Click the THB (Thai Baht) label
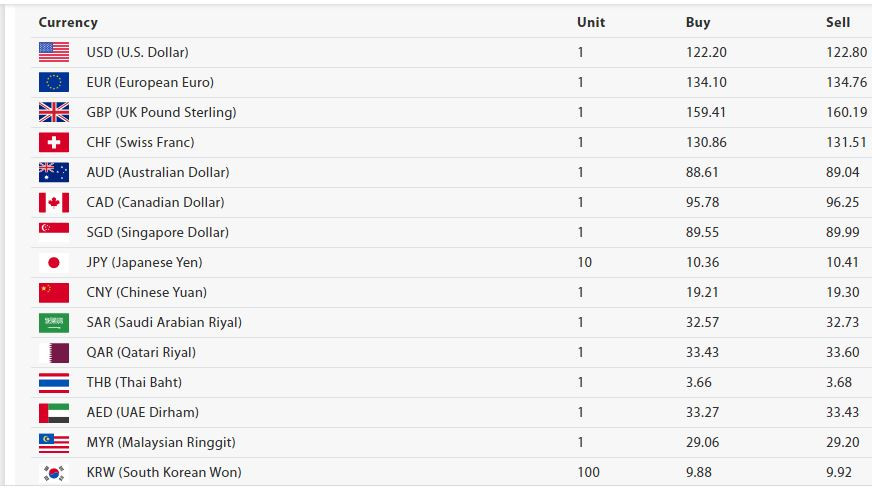The image size is (872, 488). (x=134, y=382)
